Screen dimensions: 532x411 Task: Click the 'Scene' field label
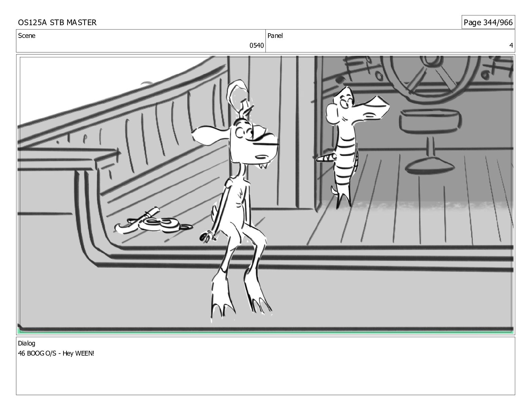coord(27,36)
